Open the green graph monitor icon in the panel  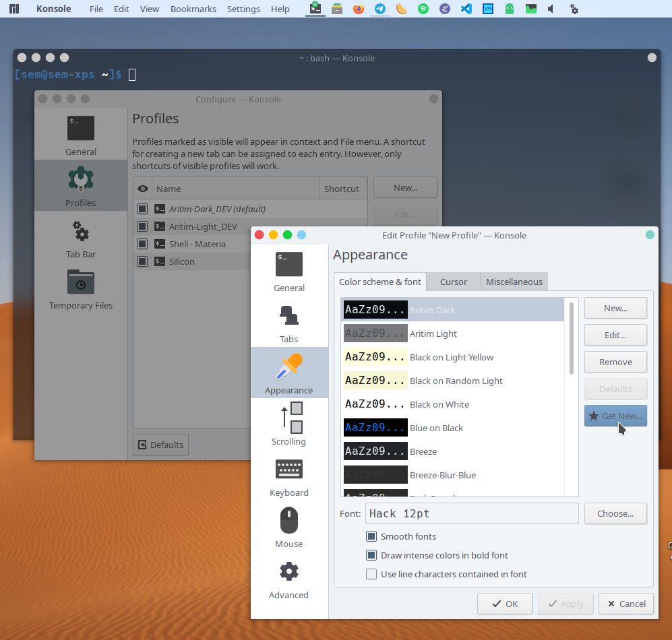531,9
